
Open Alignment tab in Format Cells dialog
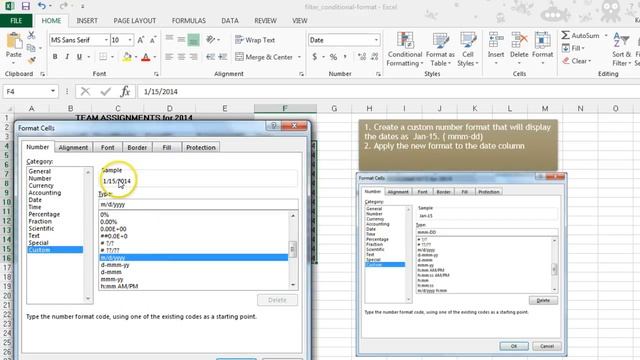(73, 147)
